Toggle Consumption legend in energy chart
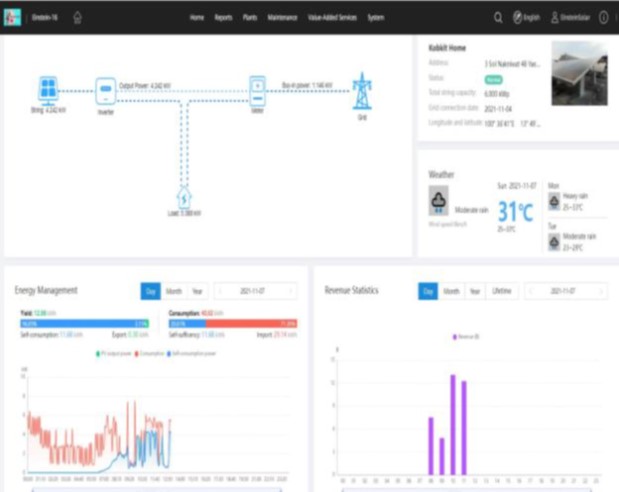The width and height of the screenshot is (619, 492). click(149, 354)
